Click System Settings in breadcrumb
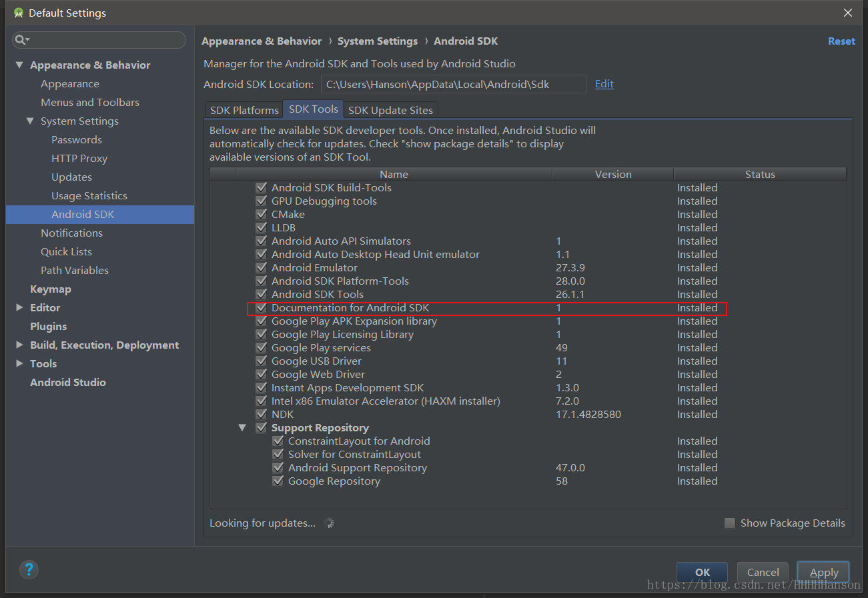868x598 pixels. [378, 41]
